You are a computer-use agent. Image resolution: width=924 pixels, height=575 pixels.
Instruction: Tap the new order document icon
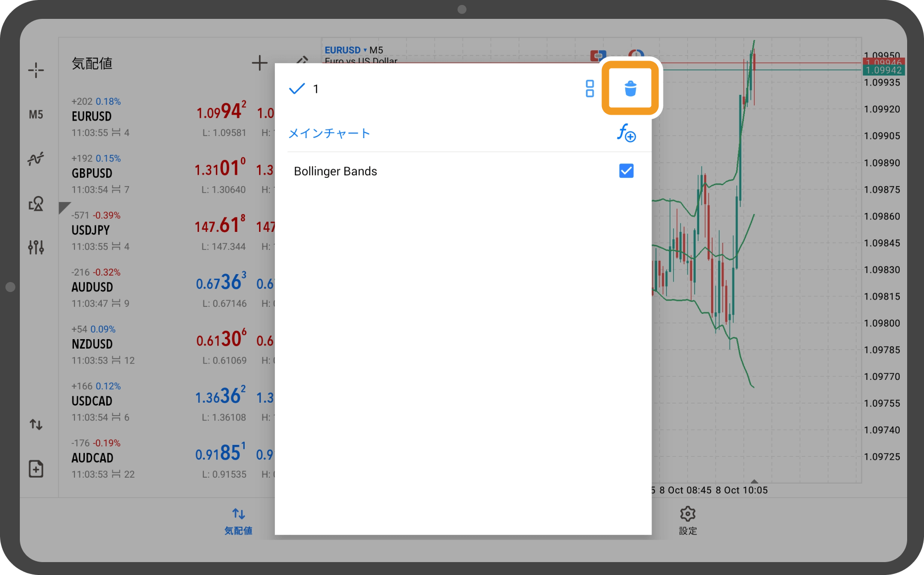point(36,469)
